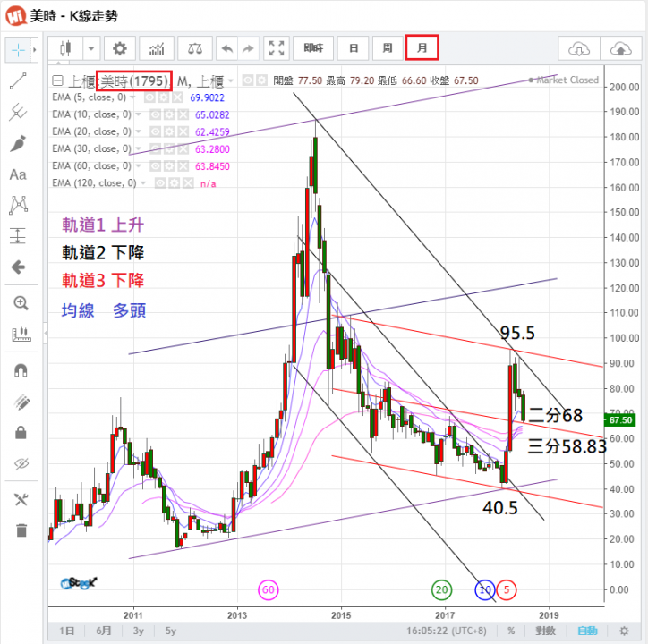
Task: Click the 美時(1795) symbol title
Action: pos(134,81)
